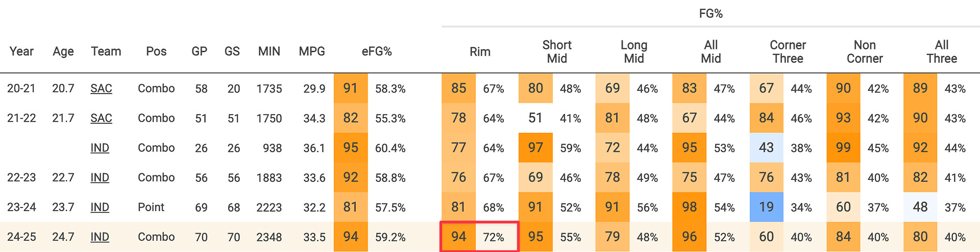This screenshot has width=980, height=252.
Task: Click the Corner Three column header
Action: pyautogui.click(x=788, y=51)
